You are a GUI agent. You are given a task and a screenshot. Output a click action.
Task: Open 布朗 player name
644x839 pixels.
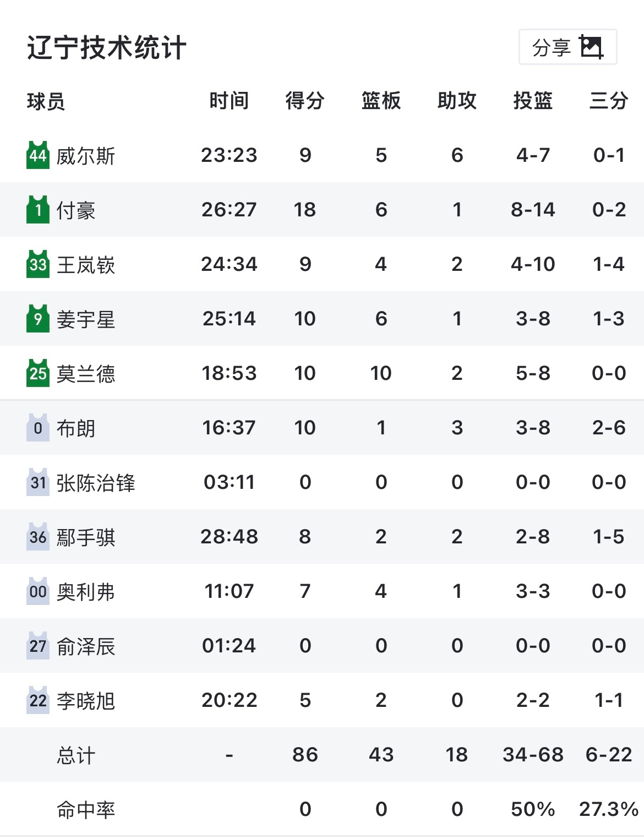[76, 429]
